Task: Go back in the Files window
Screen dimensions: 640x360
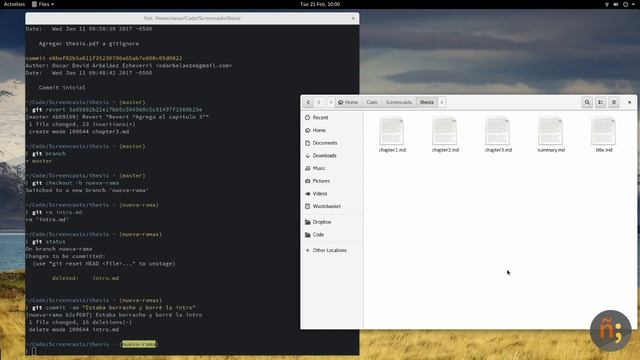Action: click(308, 102)
